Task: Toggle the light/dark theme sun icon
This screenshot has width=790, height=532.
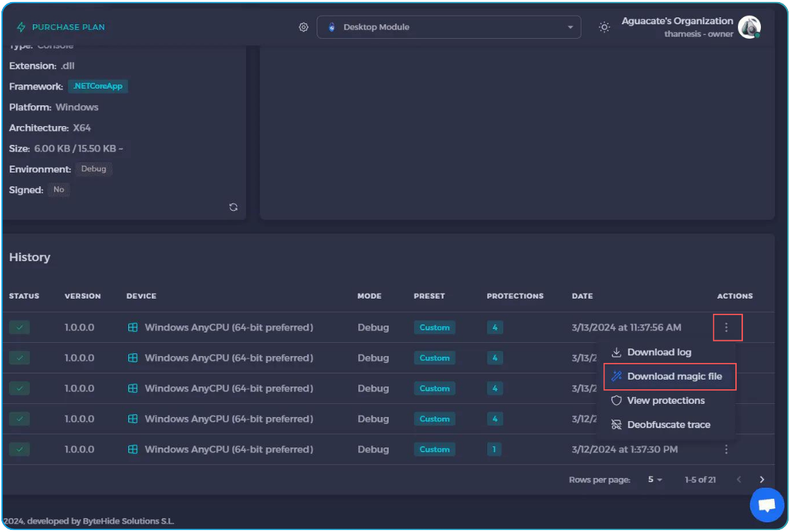Action: [x=604, y=27]
